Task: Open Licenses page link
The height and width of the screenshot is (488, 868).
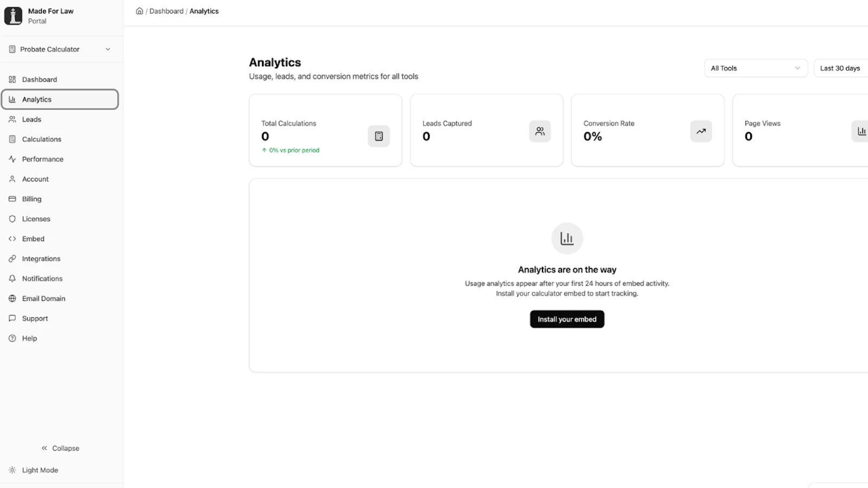Action: tap(60, 219)
